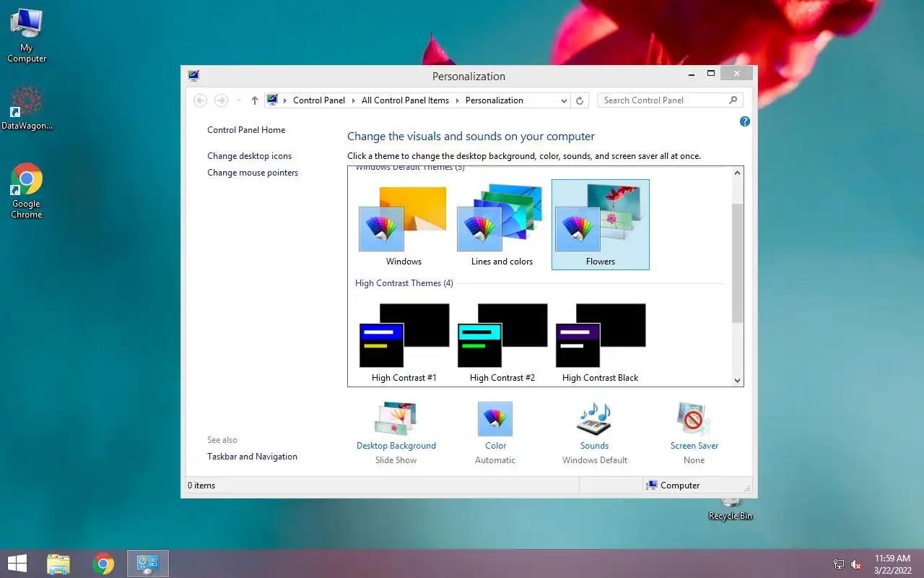
Task: Click Control Panel taskbar button
Action: (x=148, y=564)
